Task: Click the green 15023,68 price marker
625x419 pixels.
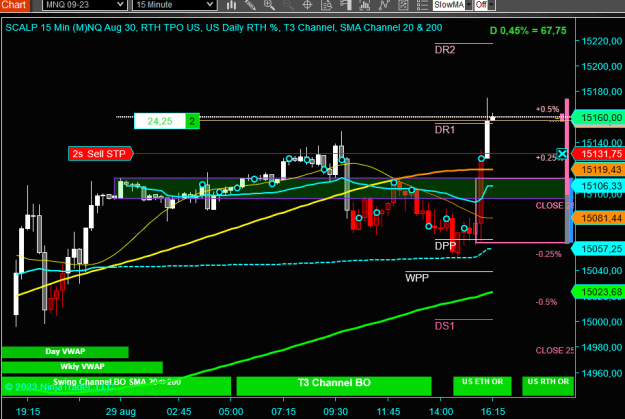Action: tap(599, 292)
